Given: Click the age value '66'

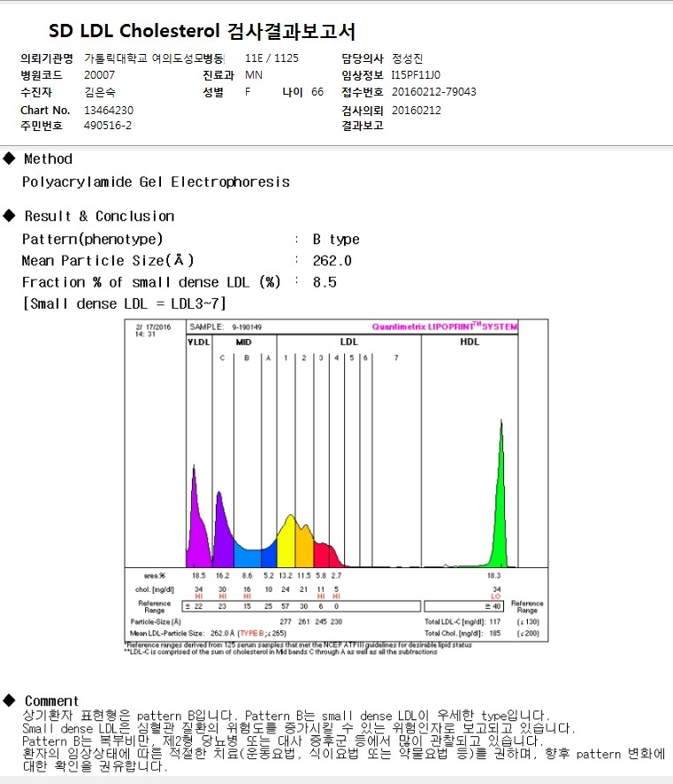Looking at the screenshot, I should [317, 92].
